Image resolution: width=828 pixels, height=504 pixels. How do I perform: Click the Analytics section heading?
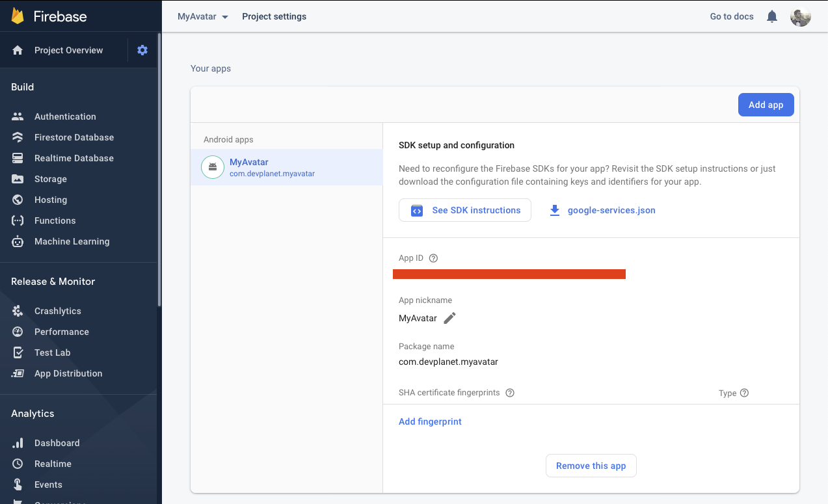tap(33, 413)
